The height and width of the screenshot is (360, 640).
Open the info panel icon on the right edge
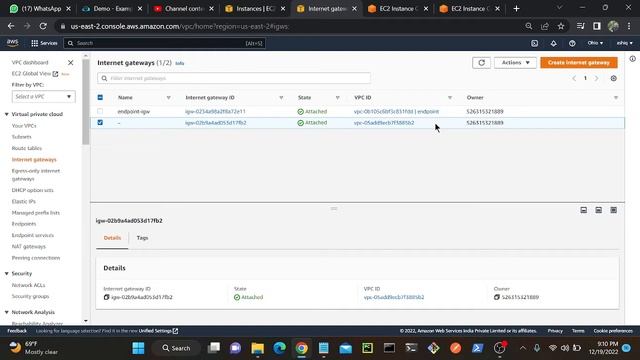pyautogui.click(x=632, y=59)
